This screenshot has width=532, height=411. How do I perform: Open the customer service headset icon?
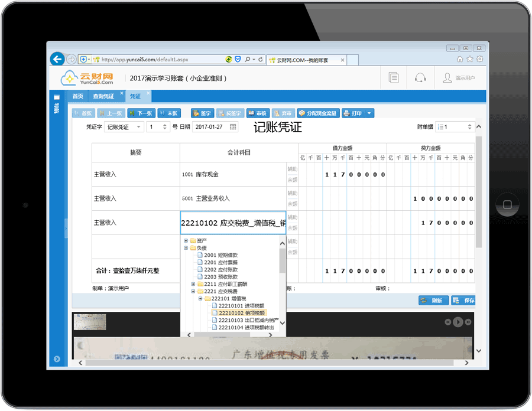[x=420, y=78]
